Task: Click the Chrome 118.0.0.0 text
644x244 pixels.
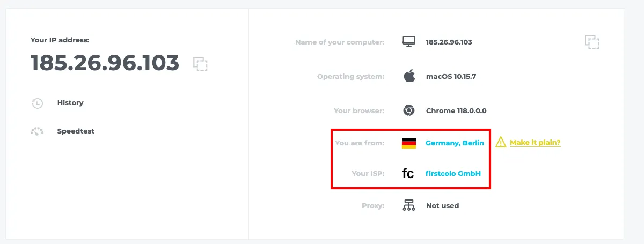Action: coord(456,111)
